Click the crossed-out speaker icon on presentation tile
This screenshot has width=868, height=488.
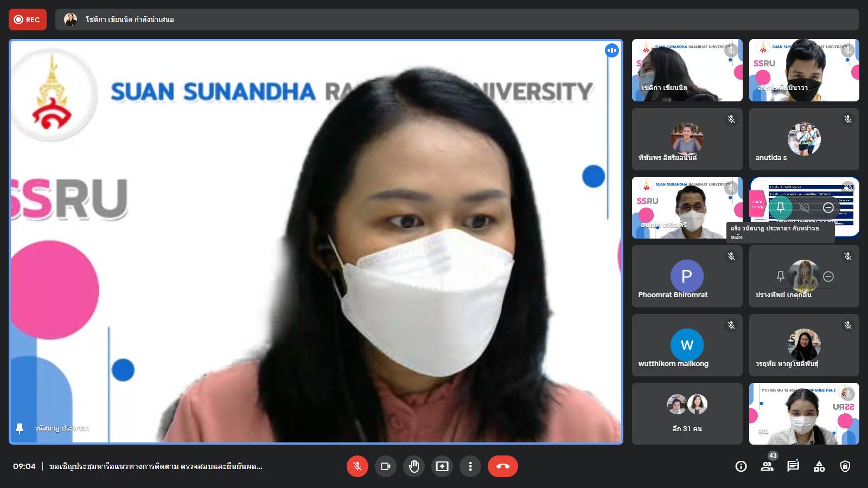[x=805, y=208]
